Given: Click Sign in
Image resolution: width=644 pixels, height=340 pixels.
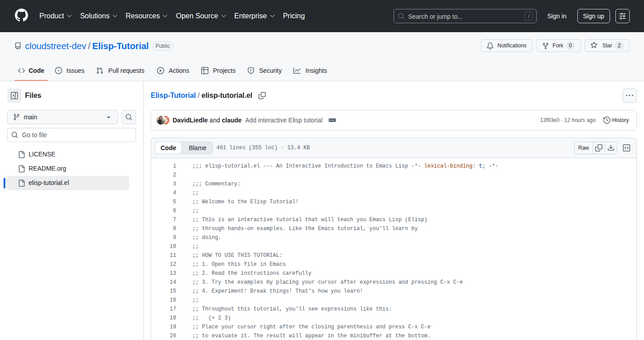Looking at the screenshot, I should tap(557, 16).
